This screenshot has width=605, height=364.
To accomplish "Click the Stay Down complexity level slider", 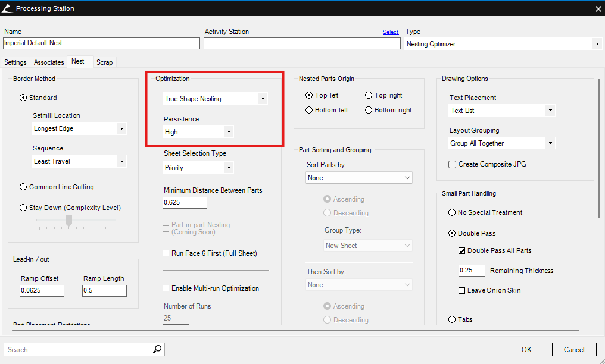I will click(69, 221).
